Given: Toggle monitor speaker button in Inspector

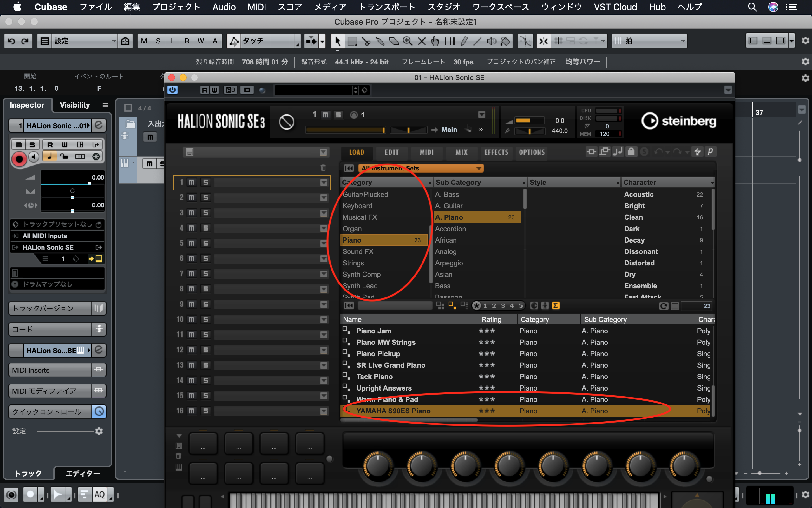Looking at the screenshot, I should (34, 157).
